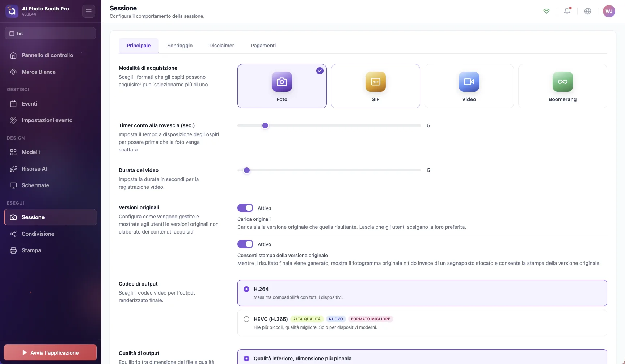Open Risorse AI section

50,169
